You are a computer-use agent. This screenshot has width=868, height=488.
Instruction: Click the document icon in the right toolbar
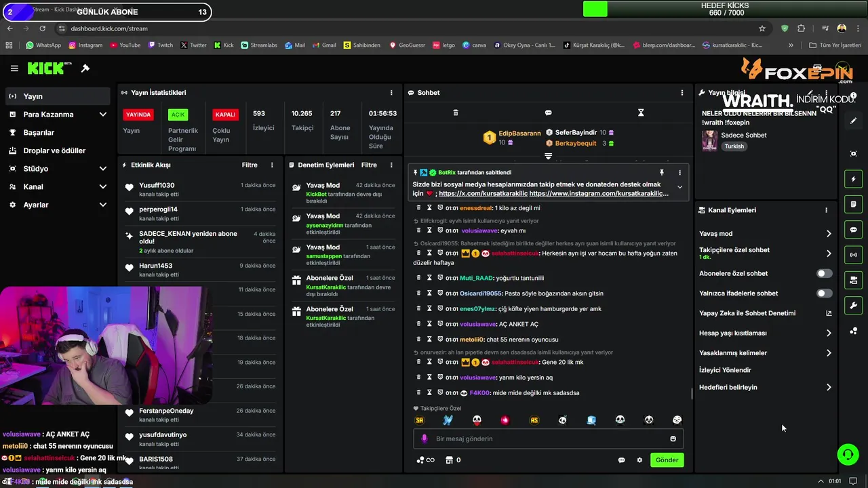pos(853,204)
